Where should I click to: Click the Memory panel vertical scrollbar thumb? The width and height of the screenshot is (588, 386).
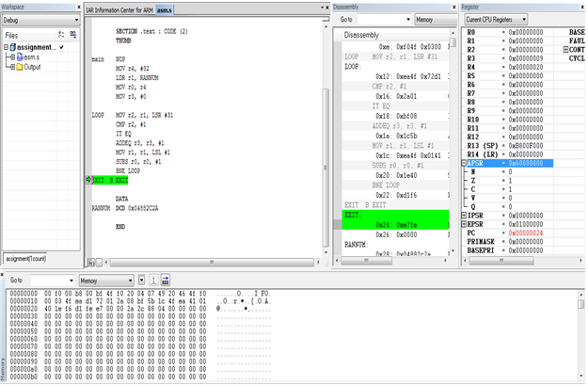(x=580, y=303)
